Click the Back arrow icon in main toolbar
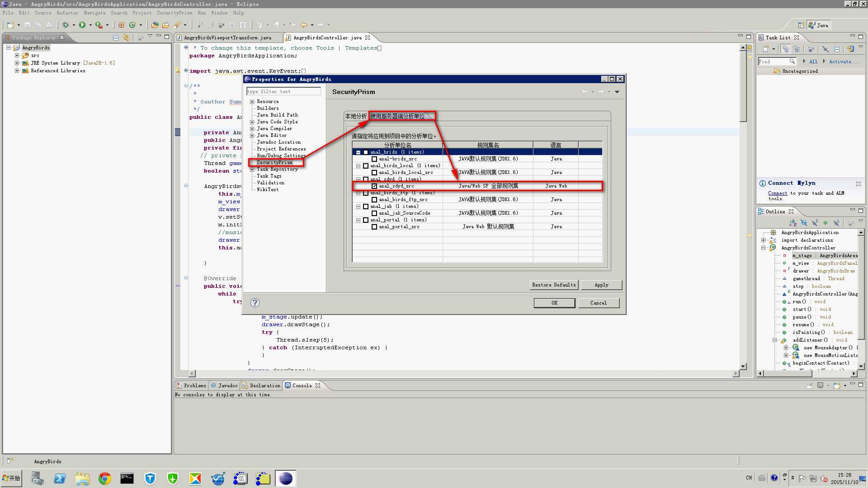Screen dimensions: 868x488 pyautogui.click(x=304, y=25)
